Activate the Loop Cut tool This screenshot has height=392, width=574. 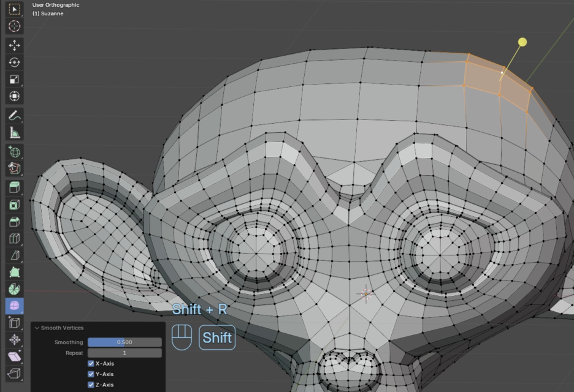pos(14,238)
